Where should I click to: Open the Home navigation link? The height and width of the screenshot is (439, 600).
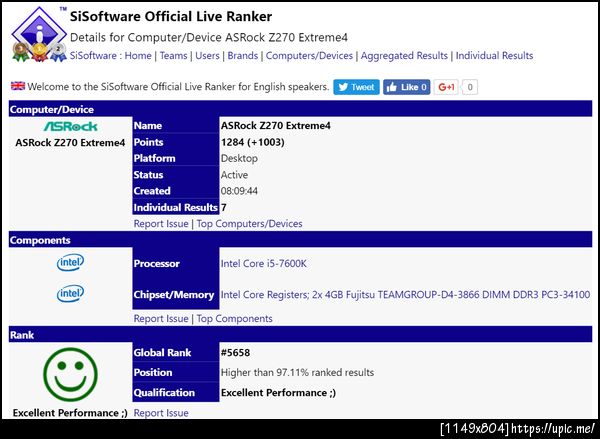point(138,55)
